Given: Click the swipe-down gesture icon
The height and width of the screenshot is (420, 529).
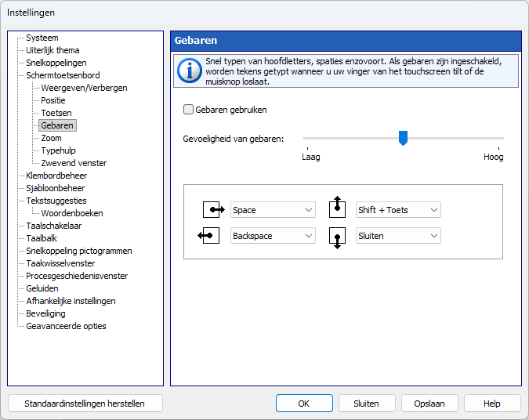Looking at the screenshot, I should point(337,238).
